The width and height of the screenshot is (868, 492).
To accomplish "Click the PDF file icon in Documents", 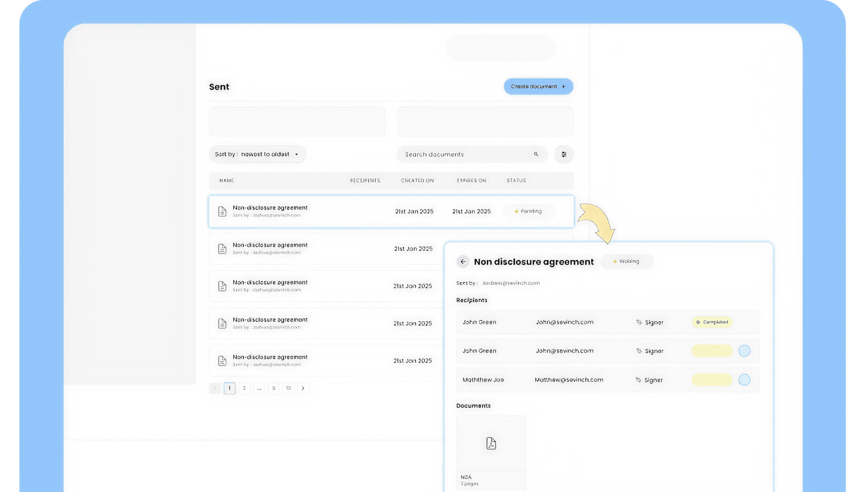I will 491,443.
